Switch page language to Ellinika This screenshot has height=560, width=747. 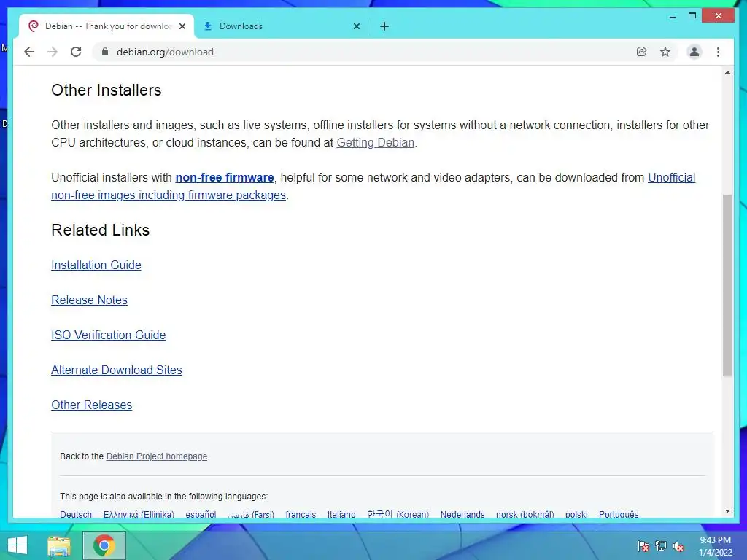(139, 514)
